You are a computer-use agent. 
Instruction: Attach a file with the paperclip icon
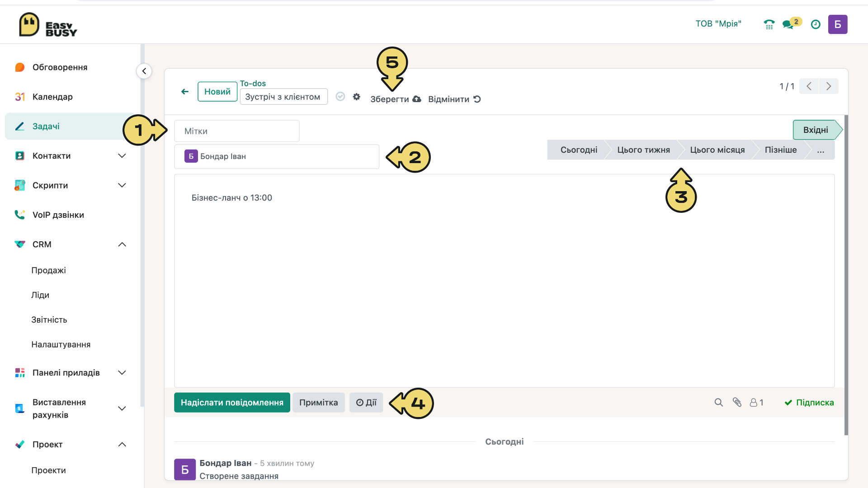[x=737, y=402]
